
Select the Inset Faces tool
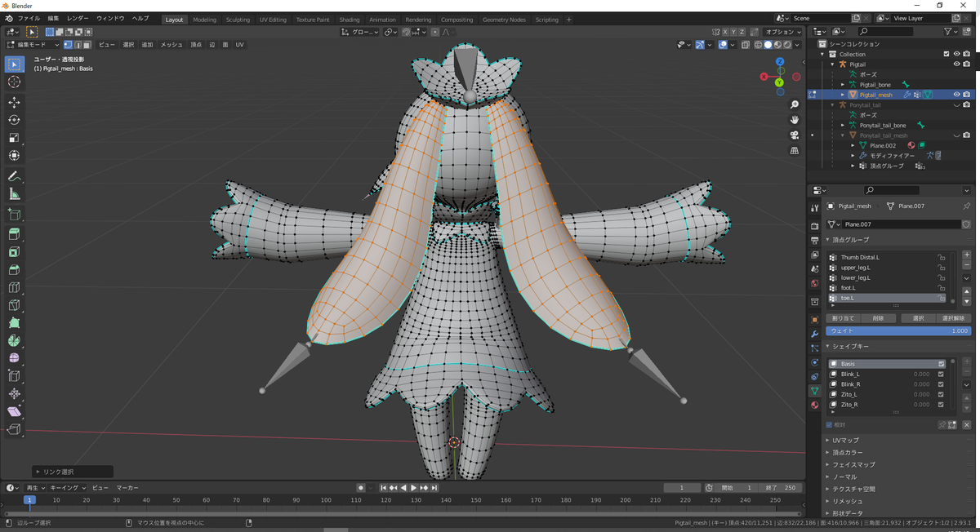(14, 252)
